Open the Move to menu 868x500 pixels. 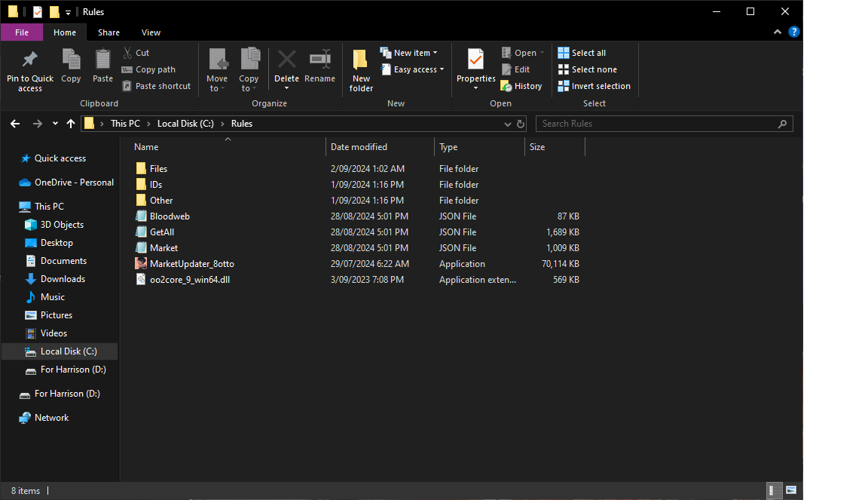tap(217, 70)
